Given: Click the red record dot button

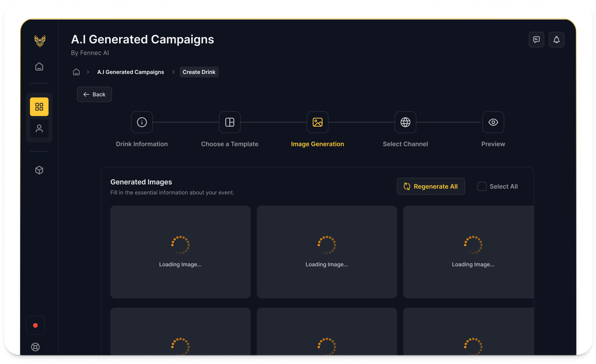Looking at the screenshot, I should pyautogui.click(x=36, y=326).
